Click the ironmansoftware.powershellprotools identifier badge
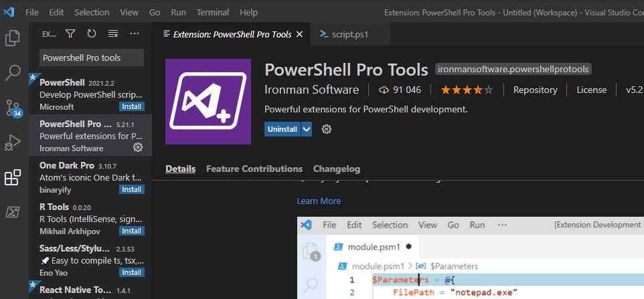 (x=513, y=70)
